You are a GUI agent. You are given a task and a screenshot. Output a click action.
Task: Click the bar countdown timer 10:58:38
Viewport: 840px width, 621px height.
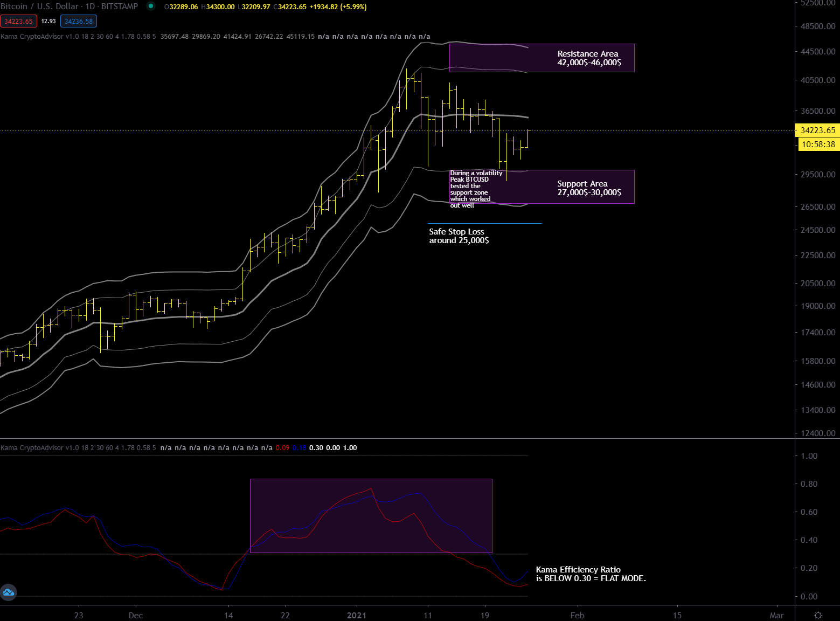click(x=817, y=144)
